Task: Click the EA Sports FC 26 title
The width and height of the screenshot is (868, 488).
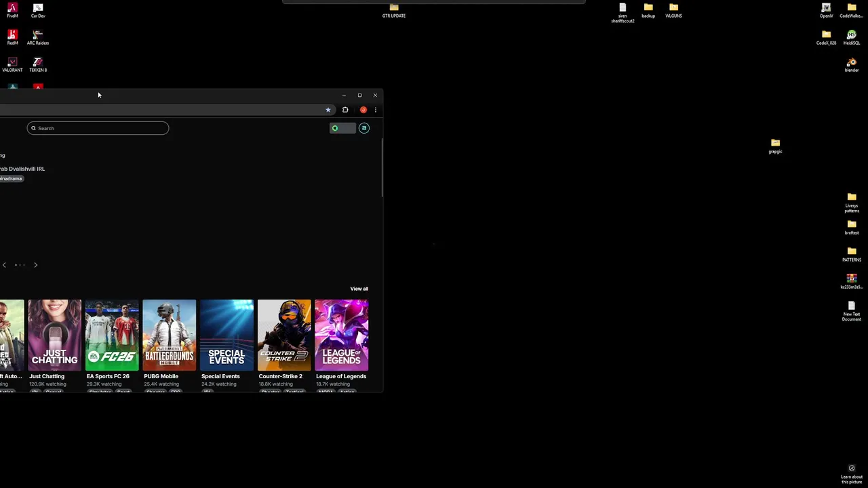Action: pos(108,376)
